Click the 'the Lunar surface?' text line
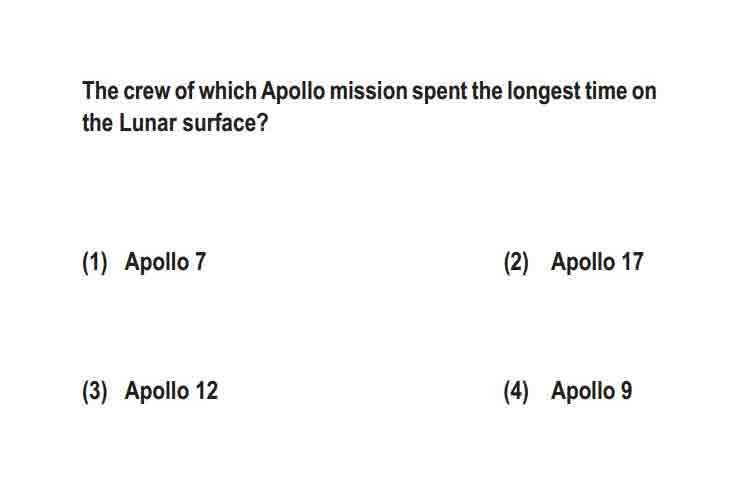Viewport: 750px width, 500px height. click(x=175, y=122)
